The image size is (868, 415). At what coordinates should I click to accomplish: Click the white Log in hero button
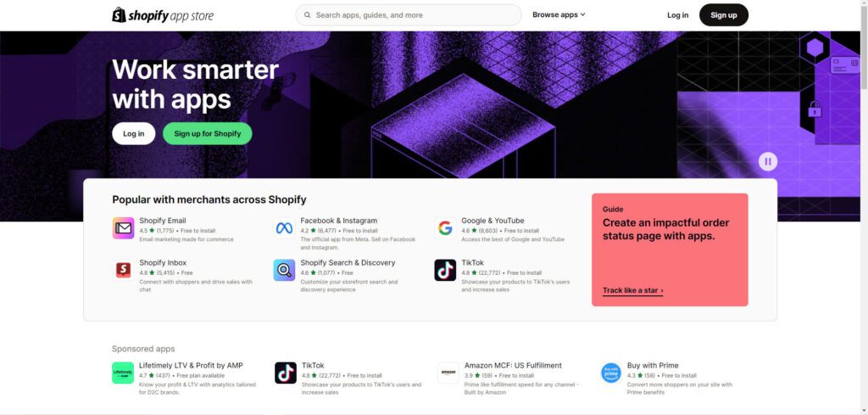click(x=133, y=133)
